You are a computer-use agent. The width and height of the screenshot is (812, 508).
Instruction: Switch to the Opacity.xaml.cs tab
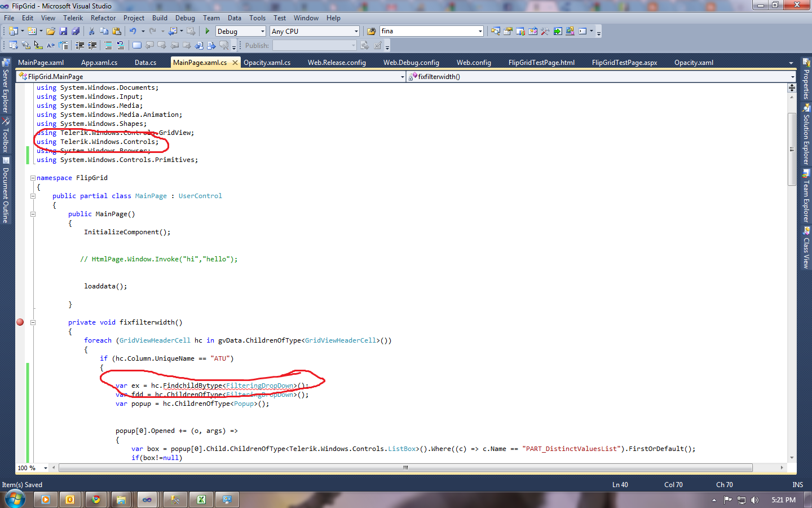pyautogui.click(x=267, y=63)
